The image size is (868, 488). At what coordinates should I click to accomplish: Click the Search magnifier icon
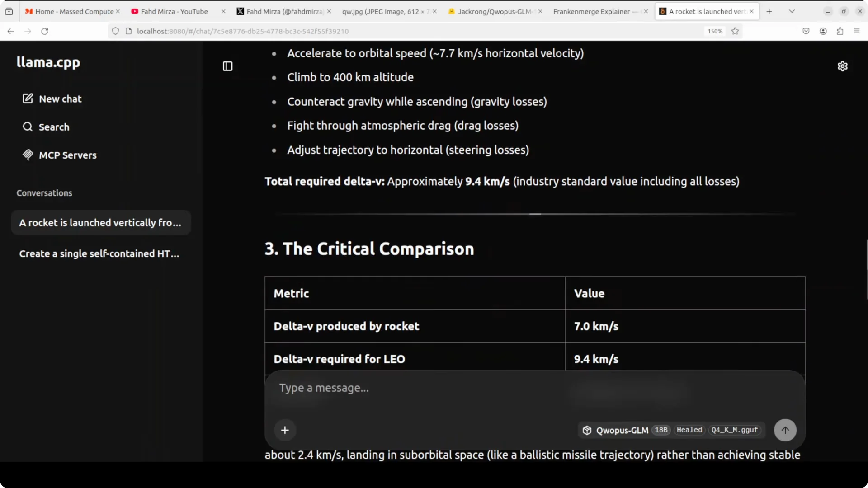28,127
